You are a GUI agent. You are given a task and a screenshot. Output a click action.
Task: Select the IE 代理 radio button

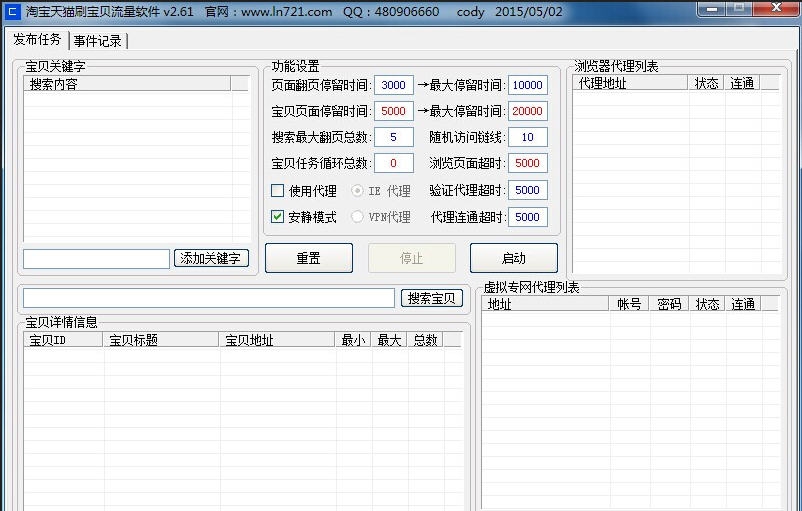tap(357, 191)
